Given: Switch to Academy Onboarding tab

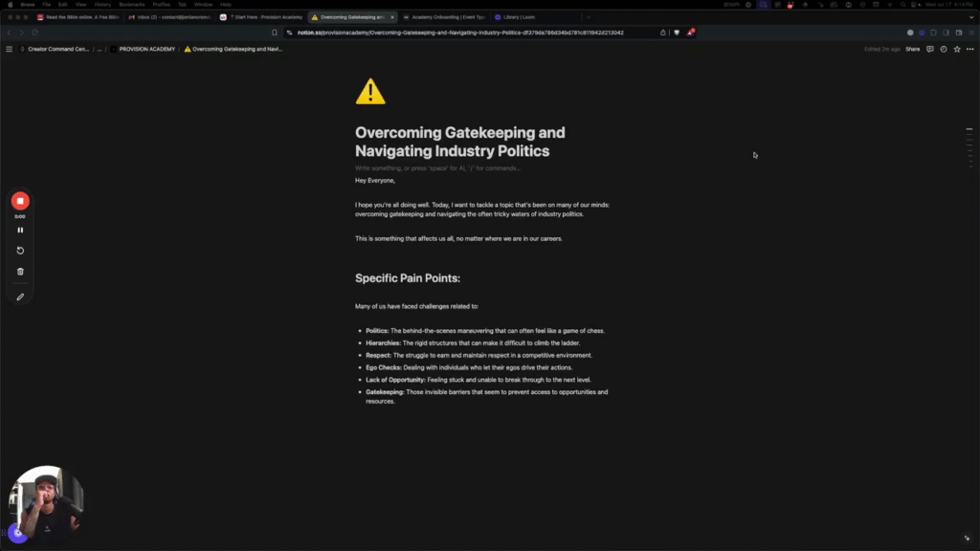Looking at the screenshot, I should tap(444, 17).
